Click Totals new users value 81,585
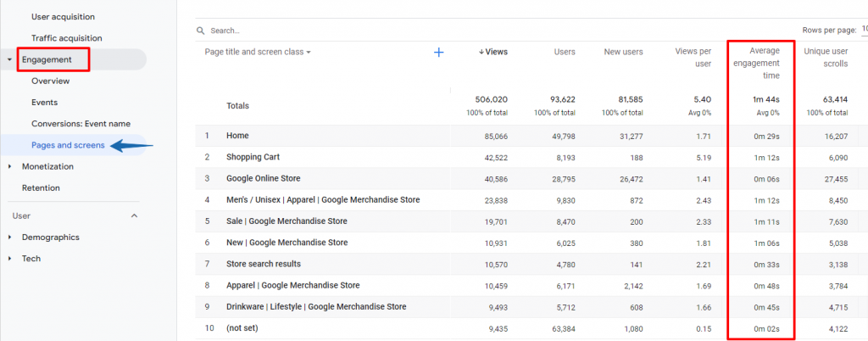This screenshot has height=341, width=868. point(629,100)
